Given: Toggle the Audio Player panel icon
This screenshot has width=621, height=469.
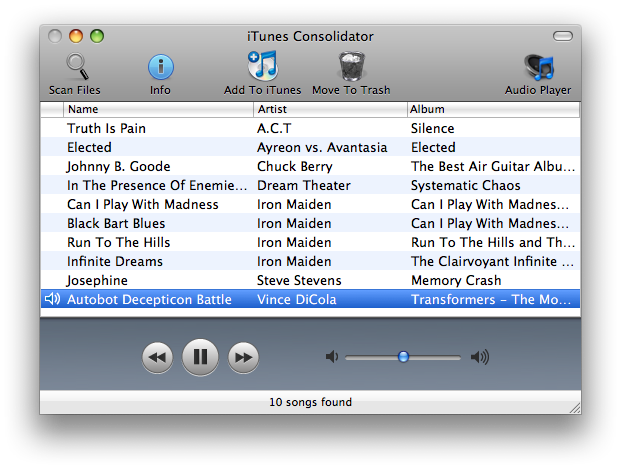Looking at the screenshot, I should 538,67.
